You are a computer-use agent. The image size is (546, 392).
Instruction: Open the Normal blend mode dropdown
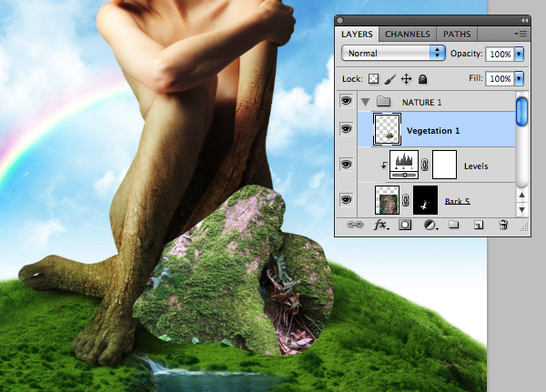coord(393,54)
